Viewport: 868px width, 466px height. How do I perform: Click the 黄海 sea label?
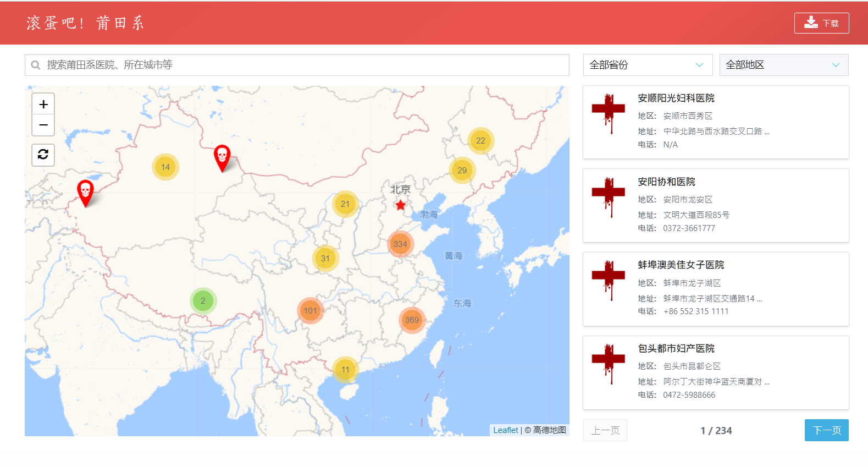[x=454, y=256]
